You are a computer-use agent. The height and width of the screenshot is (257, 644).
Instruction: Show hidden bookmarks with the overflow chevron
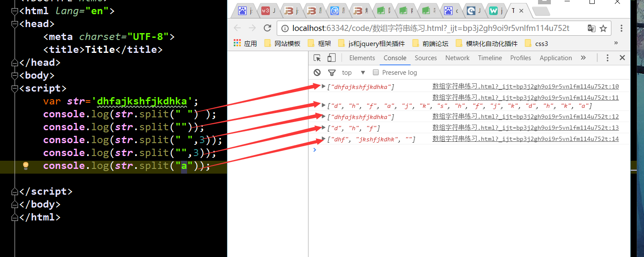[616, 43]
